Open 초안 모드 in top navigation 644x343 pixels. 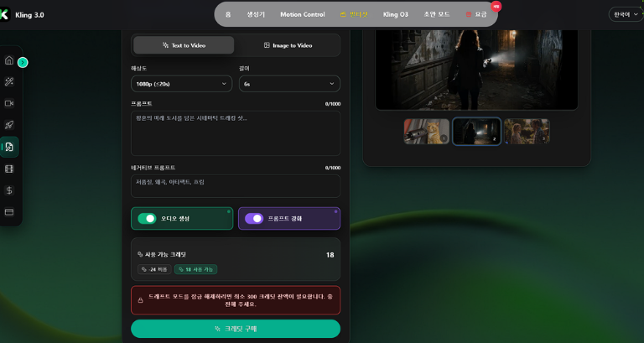pos(437,14)
